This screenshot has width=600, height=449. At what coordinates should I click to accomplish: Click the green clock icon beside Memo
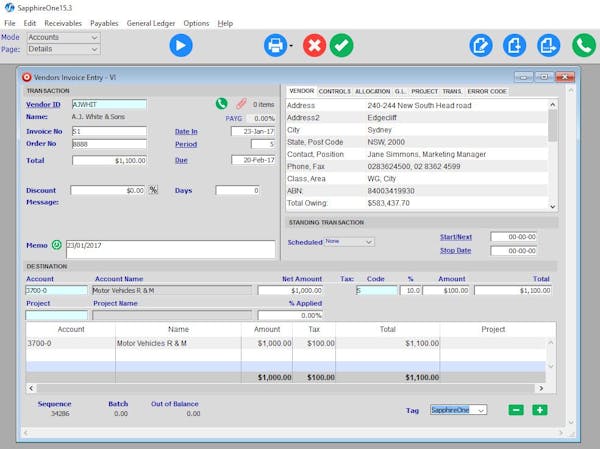(x=57, y=245)
